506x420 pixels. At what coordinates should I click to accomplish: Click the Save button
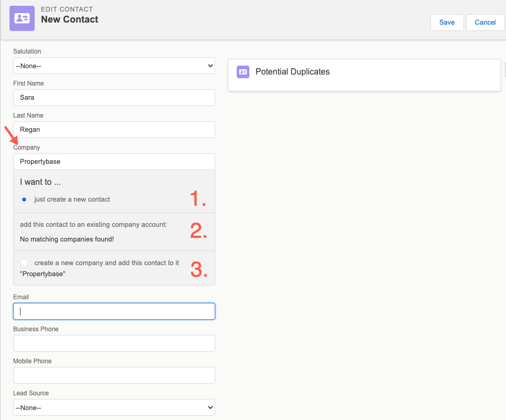tap(447, 22)
